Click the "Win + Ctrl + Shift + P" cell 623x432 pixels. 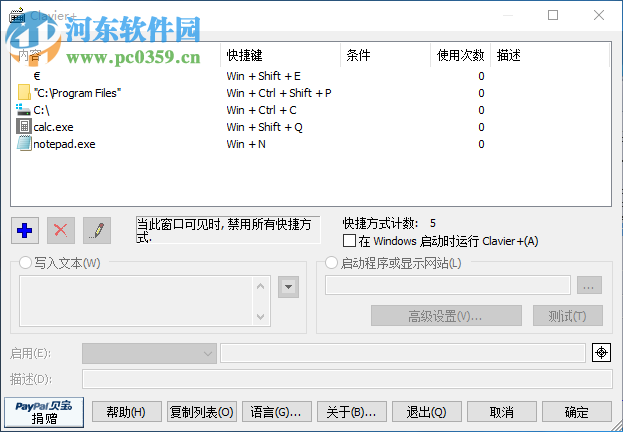pyautogui.click(x=279, y=93)
